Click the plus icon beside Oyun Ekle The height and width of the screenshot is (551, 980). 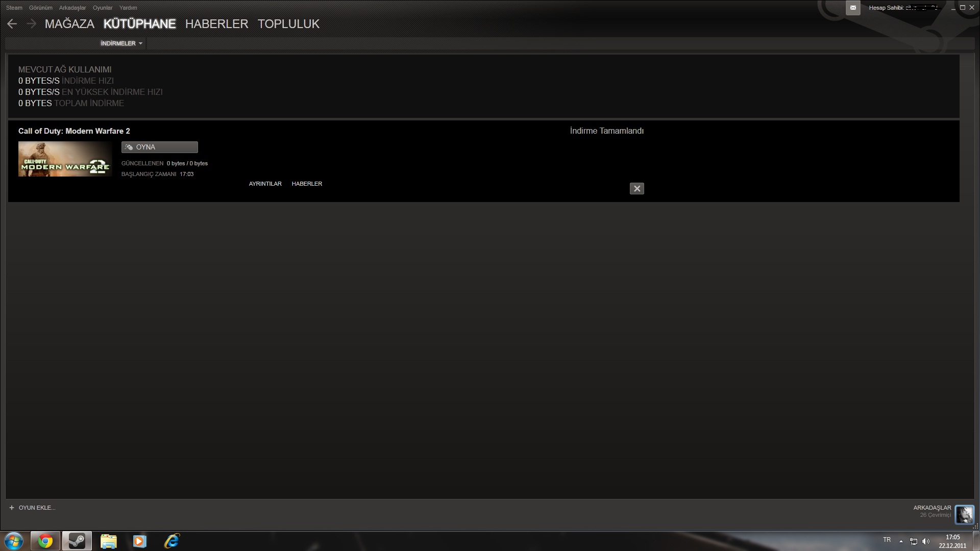point(12,508)
